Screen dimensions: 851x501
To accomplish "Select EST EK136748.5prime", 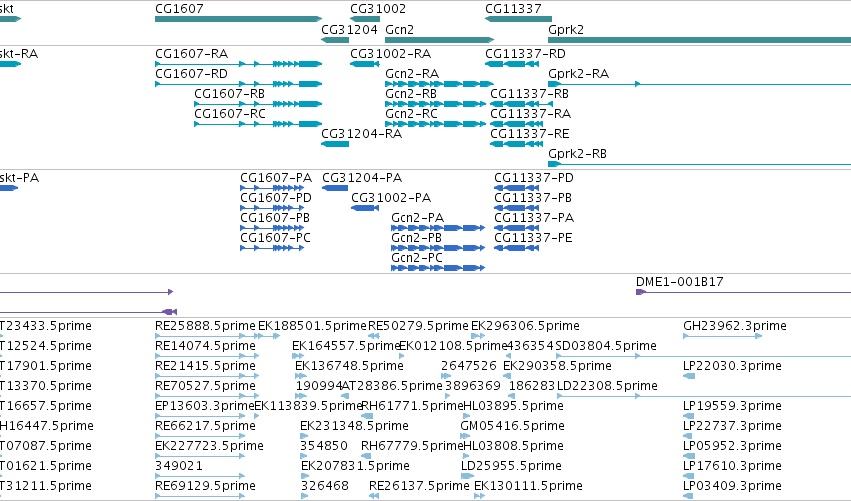I will pos(300,376).
